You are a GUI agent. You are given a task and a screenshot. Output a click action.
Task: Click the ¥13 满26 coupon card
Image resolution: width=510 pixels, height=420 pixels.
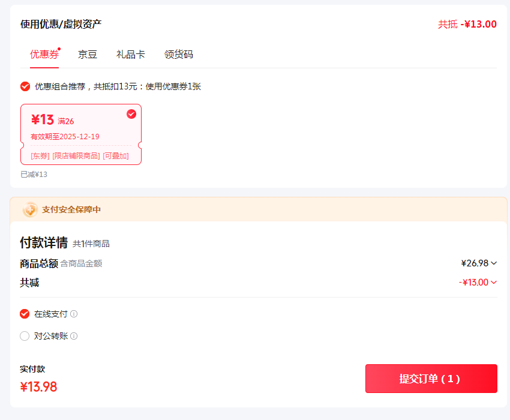(x=81, y=134)
